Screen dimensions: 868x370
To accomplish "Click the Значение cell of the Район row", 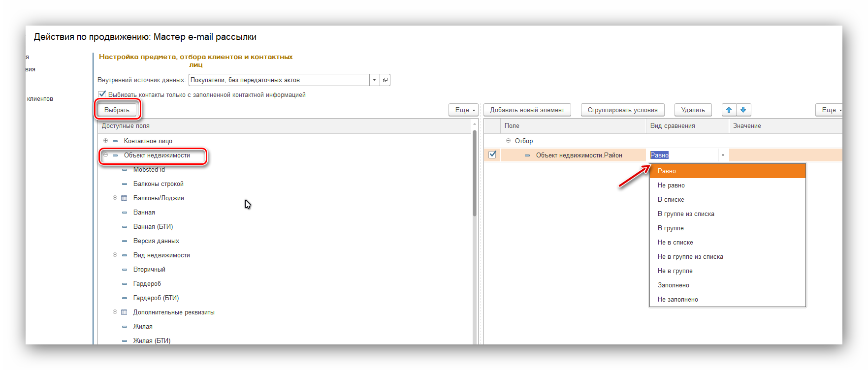I will click(x=786, y=155).
